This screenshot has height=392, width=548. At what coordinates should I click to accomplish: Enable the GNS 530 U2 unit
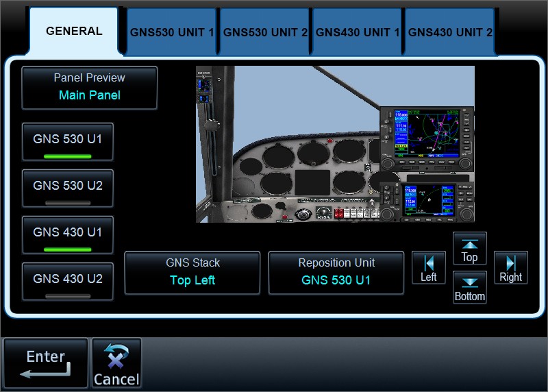point(67,188)
